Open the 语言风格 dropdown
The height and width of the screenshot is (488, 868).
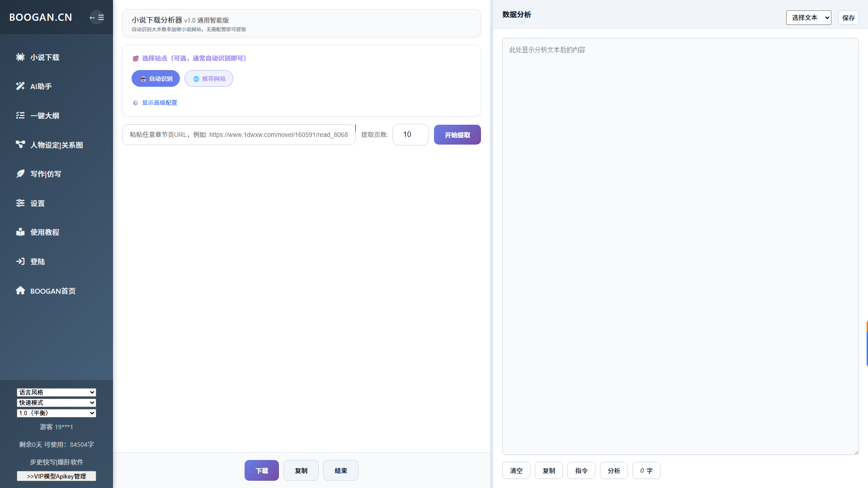click(57, 392)
